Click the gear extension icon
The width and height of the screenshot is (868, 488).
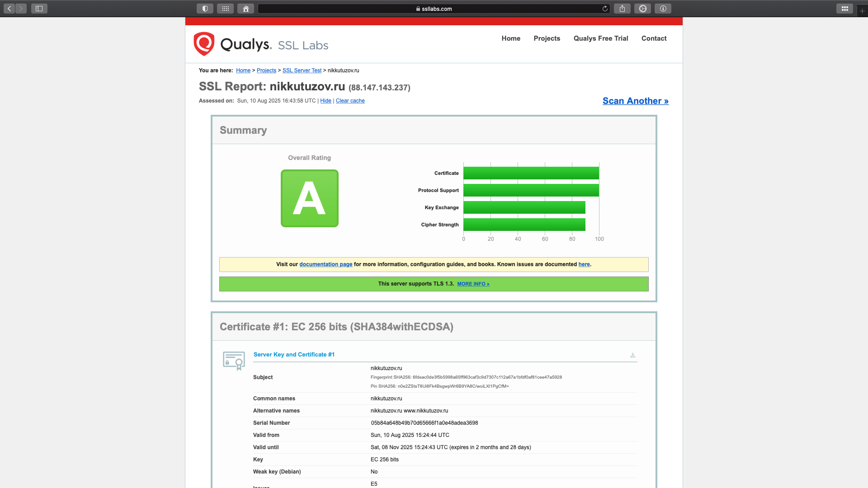(x=642, y=9)
